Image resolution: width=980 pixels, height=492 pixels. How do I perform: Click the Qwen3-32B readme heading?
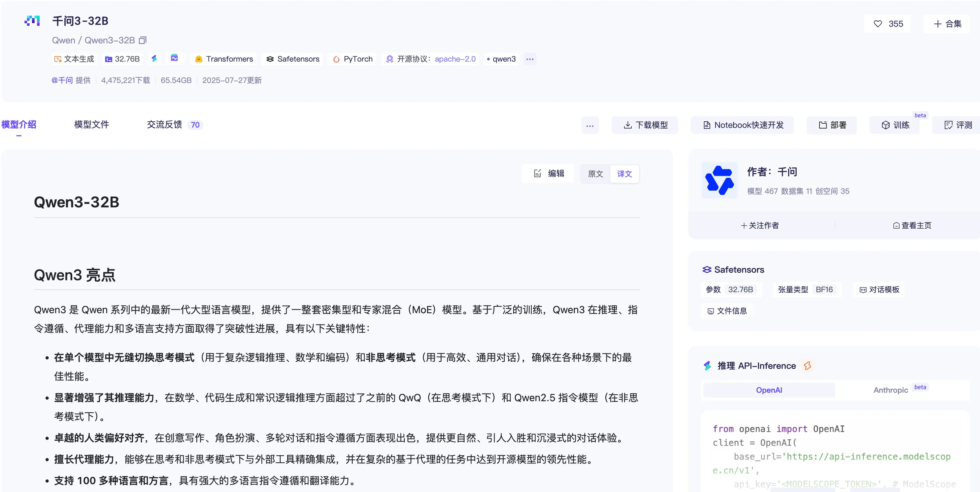point(76,202)
